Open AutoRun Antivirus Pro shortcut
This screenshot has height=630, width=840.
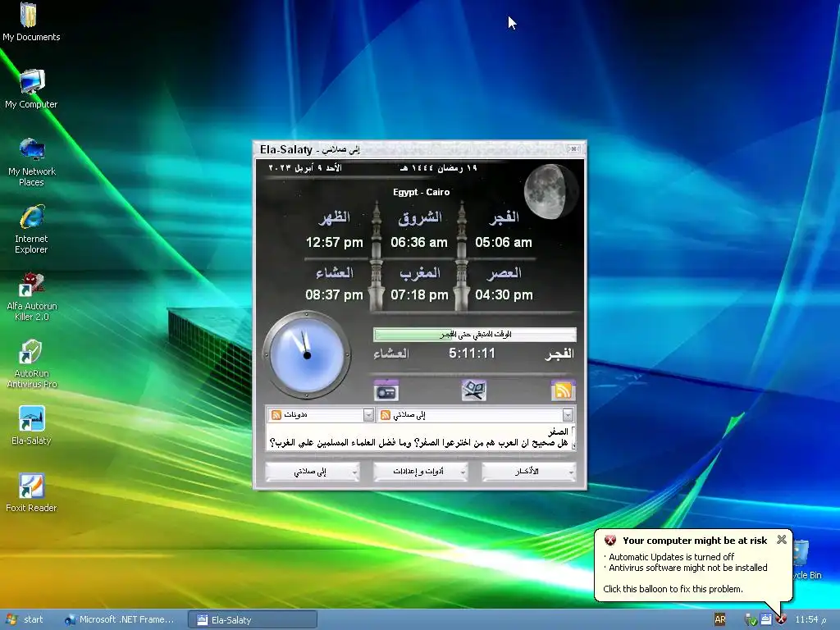coord(31,364)
